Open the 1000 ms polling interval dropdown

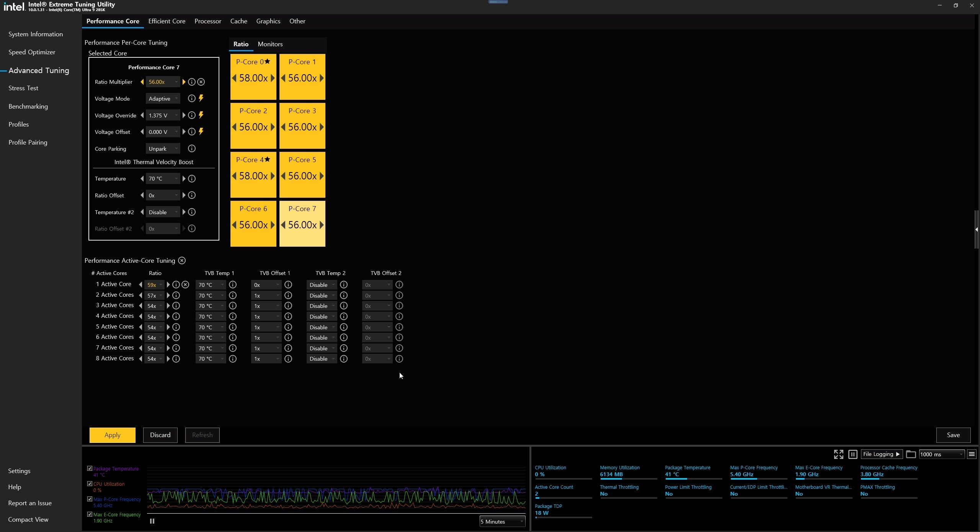coord(941,454)
